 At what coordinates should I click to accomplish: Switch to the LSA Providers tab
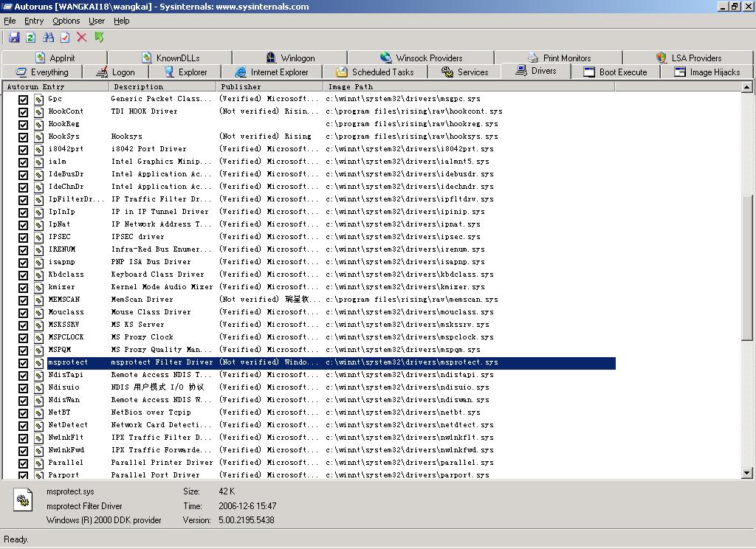coord(689,58)
